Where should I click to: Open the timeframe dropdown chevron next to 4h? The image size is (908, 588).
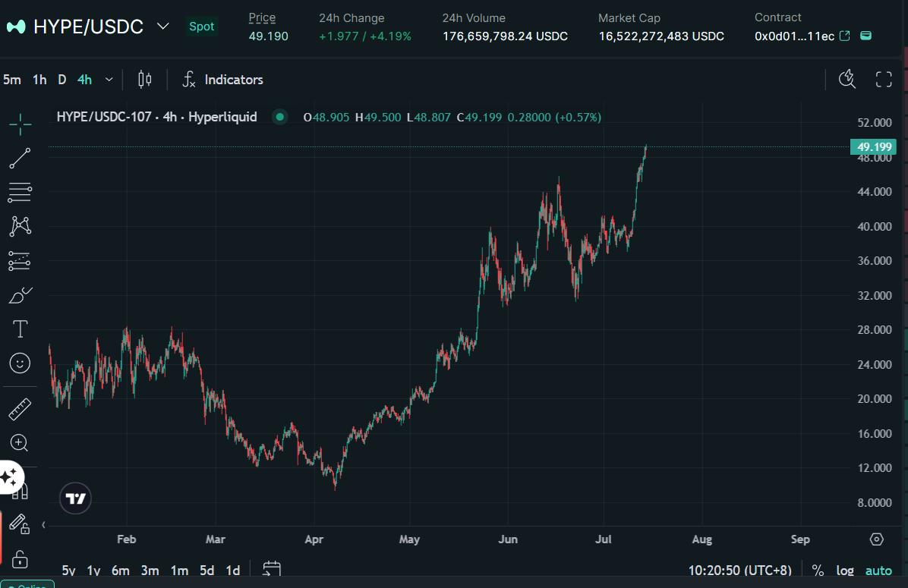coord(108,79)
